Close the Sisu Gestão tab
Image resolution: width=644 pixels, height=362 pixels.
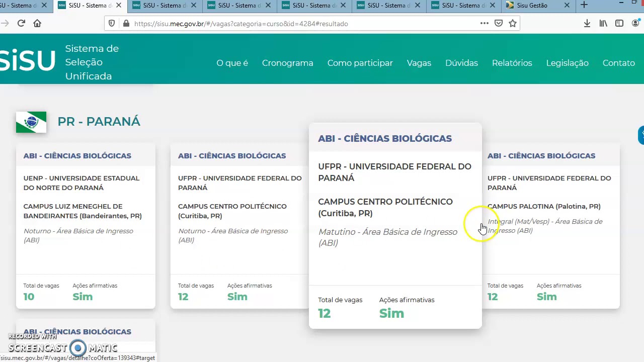567,5
